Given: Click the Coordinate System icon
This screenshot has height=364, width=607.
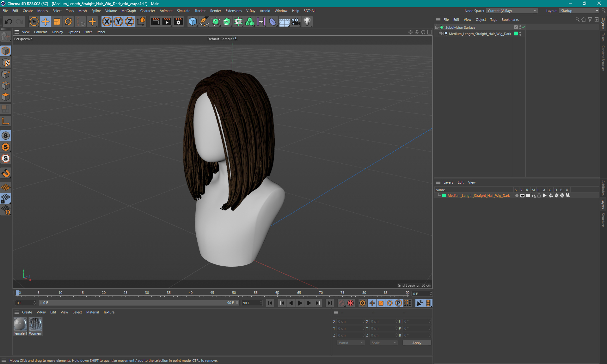Looking at the screenshot, I should [141, 21].
